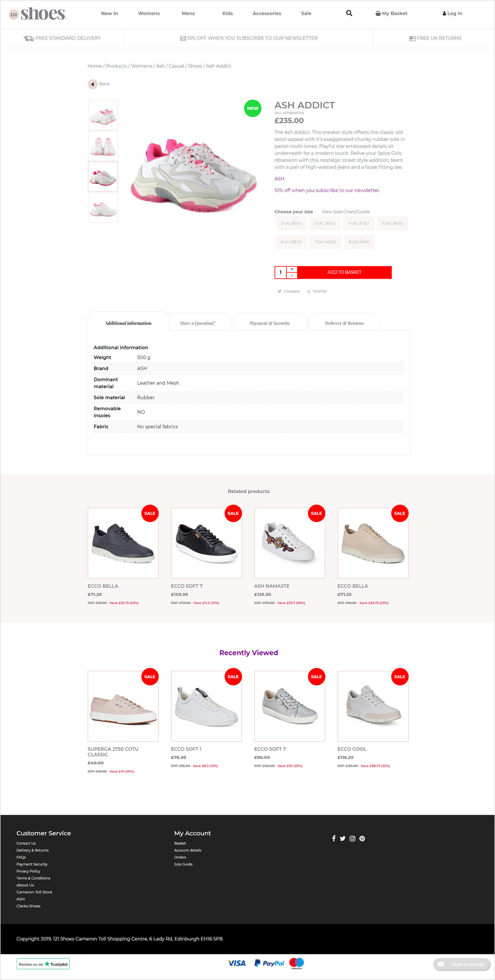Add shoe to basket
Image resolution: width=495 pixels, height=980 pixels.
coord(345,272)
